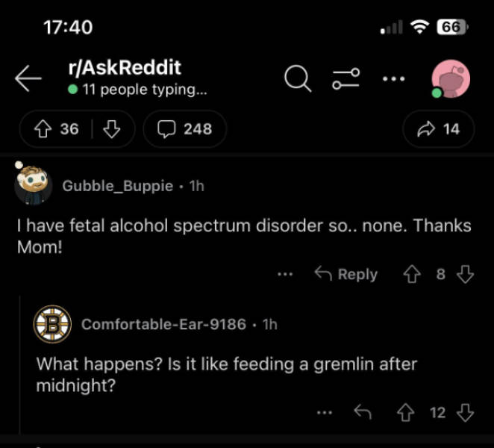The width and height of the screenshot is (494, 448).
Task: Open the r/AskReddit subreddit title
Action: pyautogui.click(x=124, y=68)
